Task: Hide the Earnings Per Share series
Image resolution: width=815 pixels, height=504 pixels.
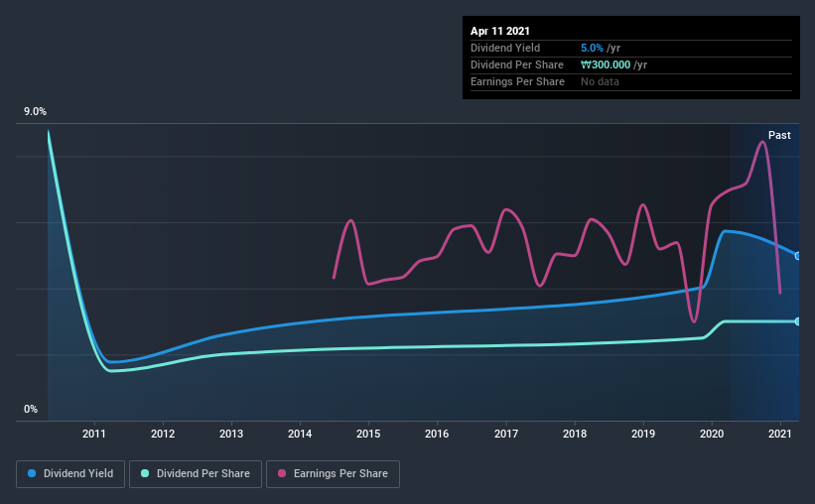Action: (334, 474)
